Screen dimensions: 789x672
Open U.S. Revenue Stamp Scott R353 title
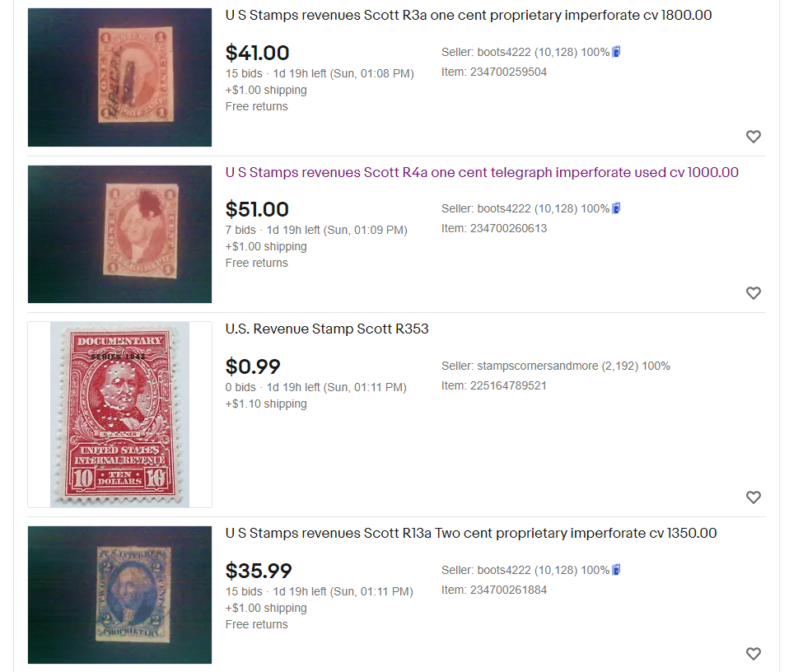pyautogui.click(x=327, y=329)
